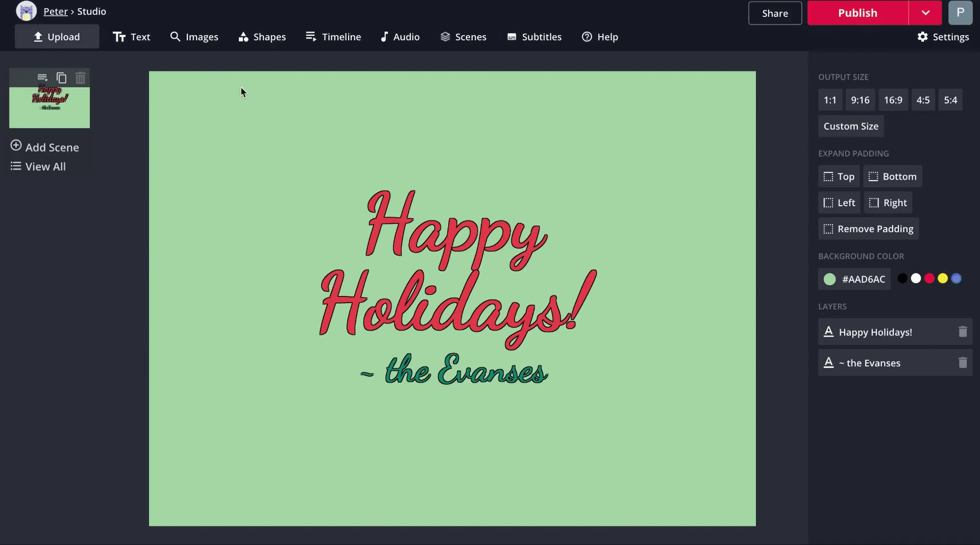Image resolution: width=980 pixels, height=545 pixels.
Task: Click the user avatar P icon
Action: pyautogui.click(x=960, y=13)
